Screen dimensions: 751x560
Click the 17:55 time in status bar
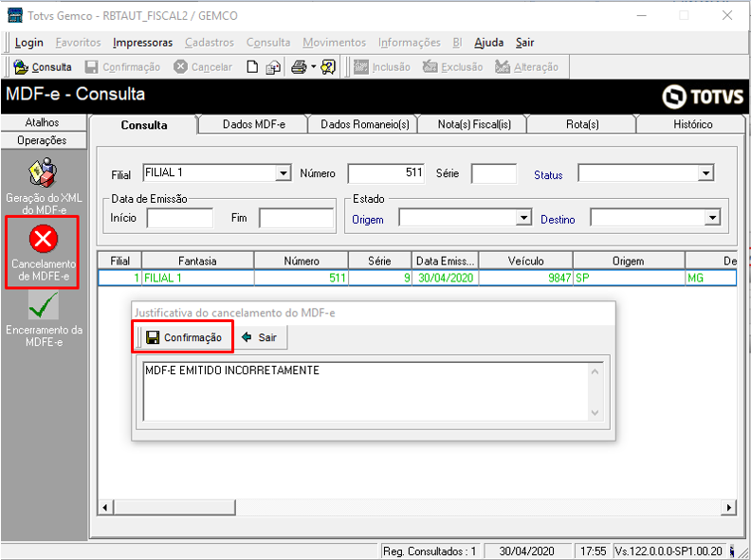(x=593, y=551)
